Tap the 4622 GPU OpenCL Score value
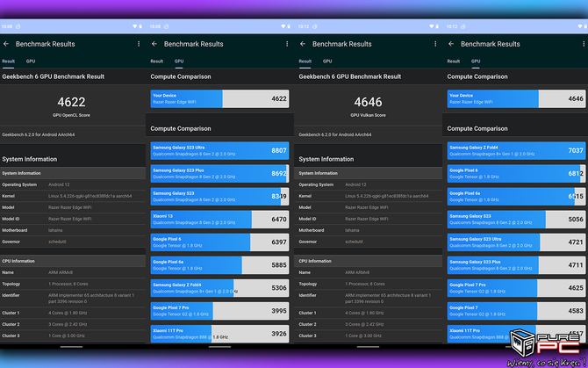 [x=71, y=102]
